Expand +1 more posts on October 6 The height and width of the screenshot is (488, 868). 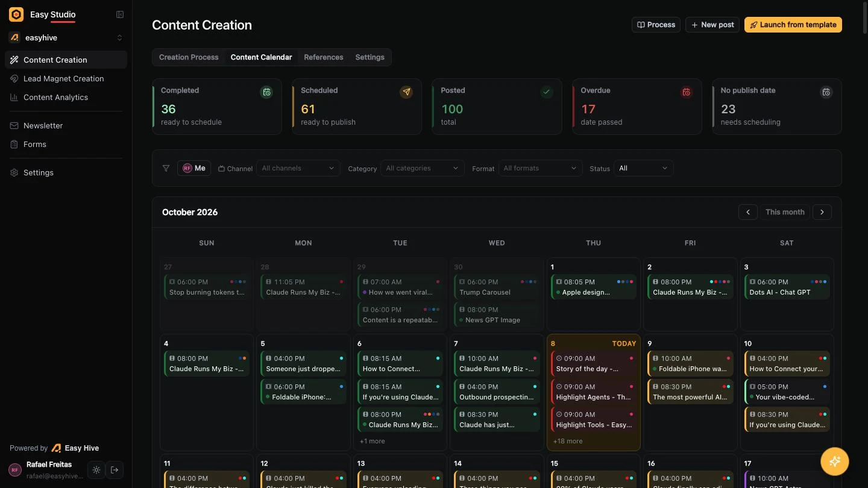[372, 441]
